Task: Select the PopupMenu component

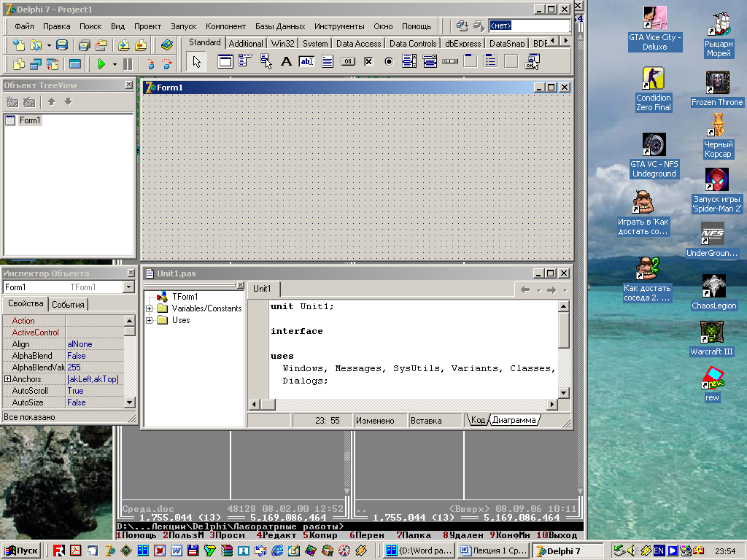Action: (266, 61)
